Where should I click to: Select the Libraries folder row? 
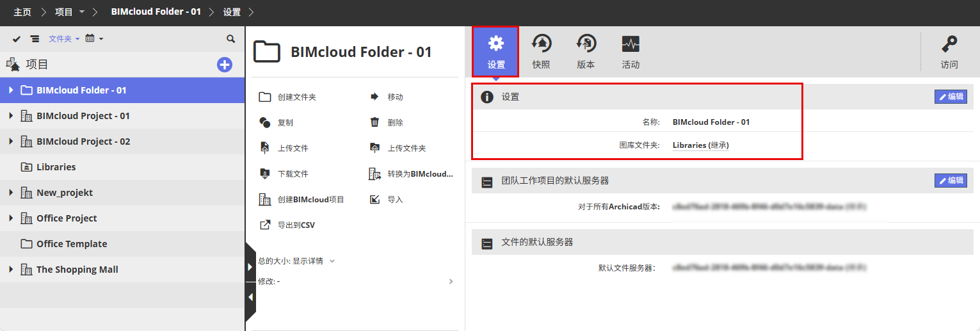click(x=122, y=167)
